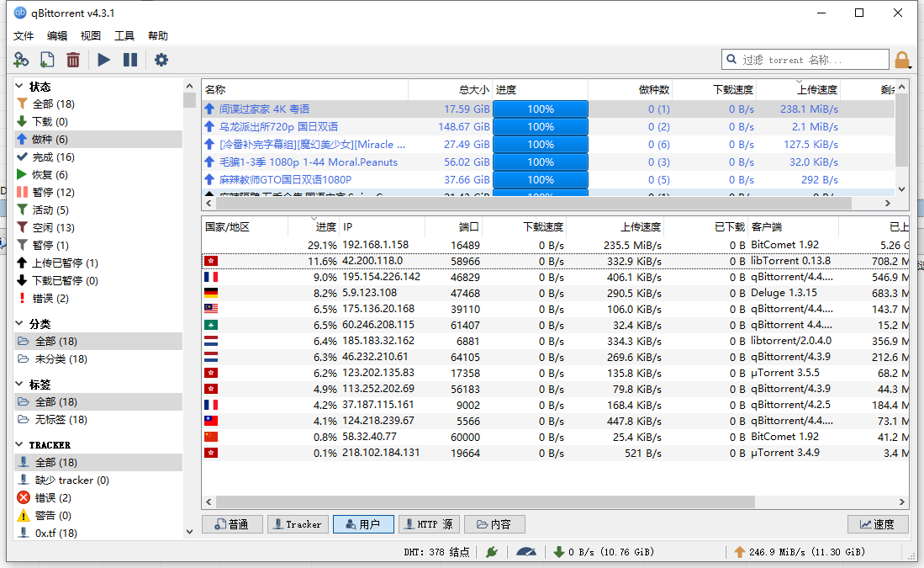Toggle the UI lock padlock icon

point(902,60)
